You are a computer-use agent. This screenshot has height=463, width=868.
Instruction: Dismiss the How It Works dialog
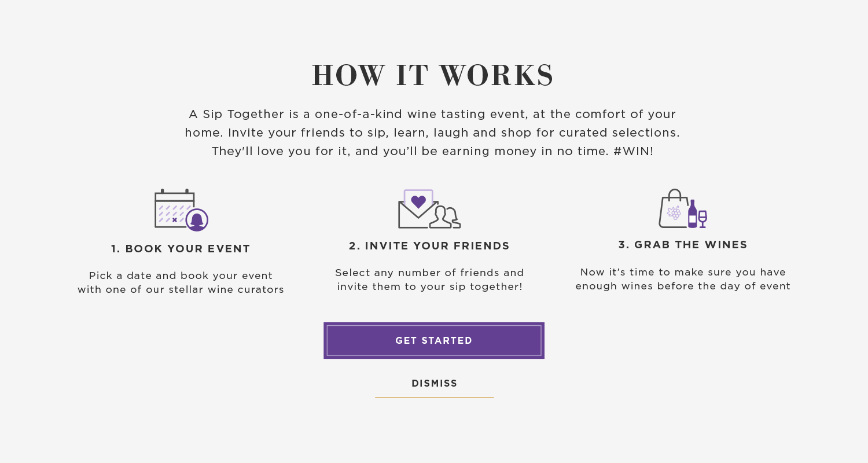tap(435, 383)
